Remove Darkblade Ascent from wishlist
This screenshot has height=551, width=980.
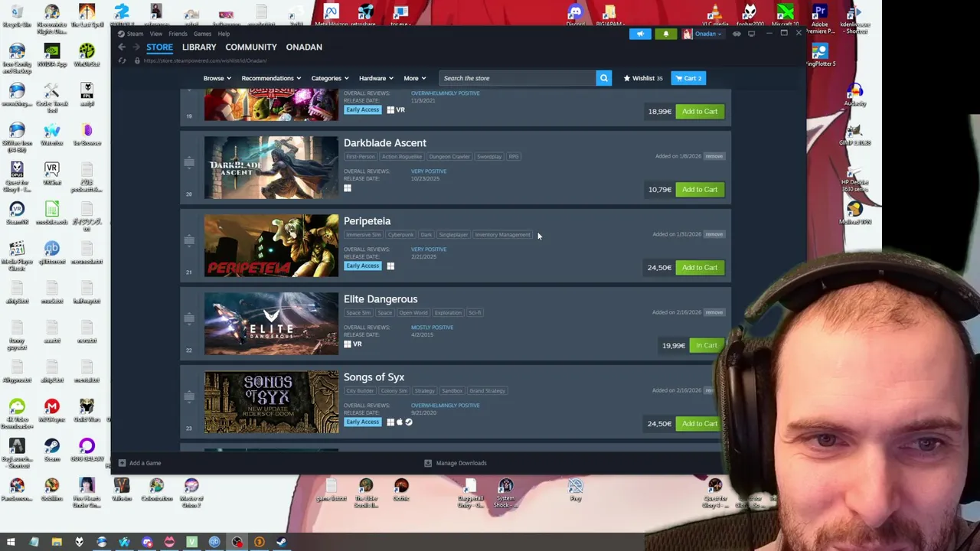[714, 156]
